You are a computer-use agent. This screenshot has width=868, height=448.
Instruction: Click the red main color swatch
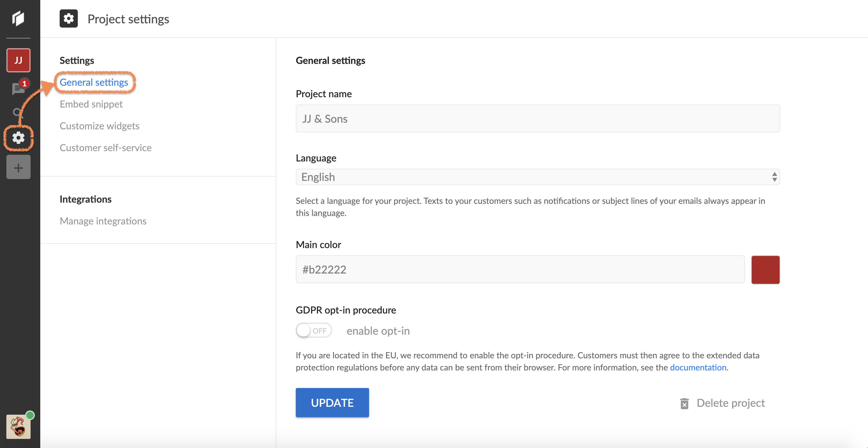765,270
